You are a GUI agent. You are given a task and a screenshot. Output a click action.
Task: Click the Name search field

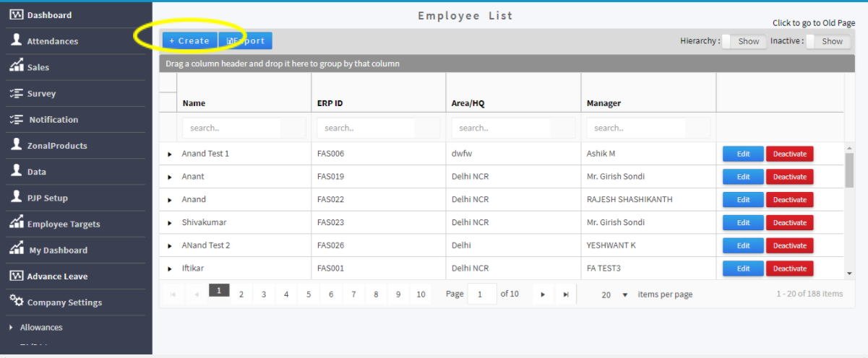[x=231, y=128]
